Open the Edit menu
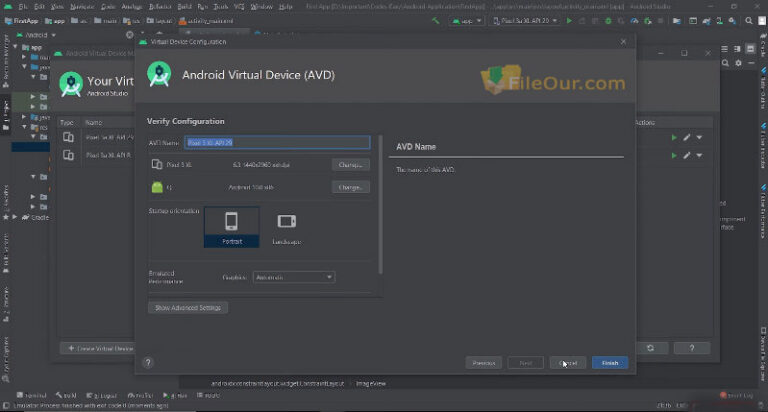This screenshot has width=768, height=412. point(39,7)
